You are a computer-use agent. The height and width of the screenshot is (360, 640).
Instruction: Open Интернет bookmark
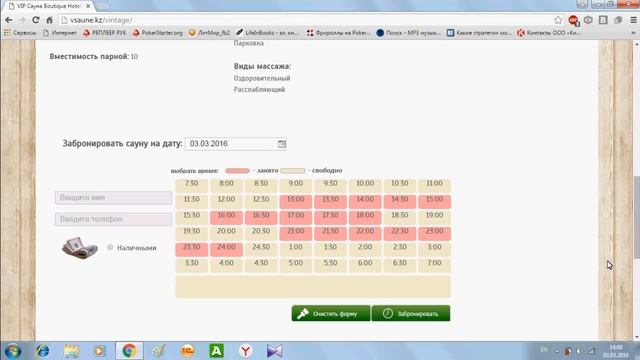pyautogui.click(x=60, y=33)
